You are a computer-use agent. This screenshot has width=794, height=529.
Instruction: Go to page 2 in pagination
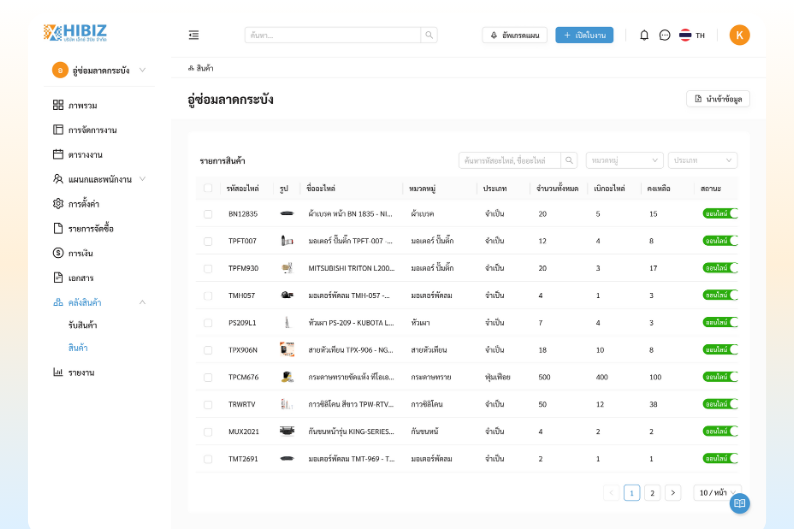coord(652,492)
